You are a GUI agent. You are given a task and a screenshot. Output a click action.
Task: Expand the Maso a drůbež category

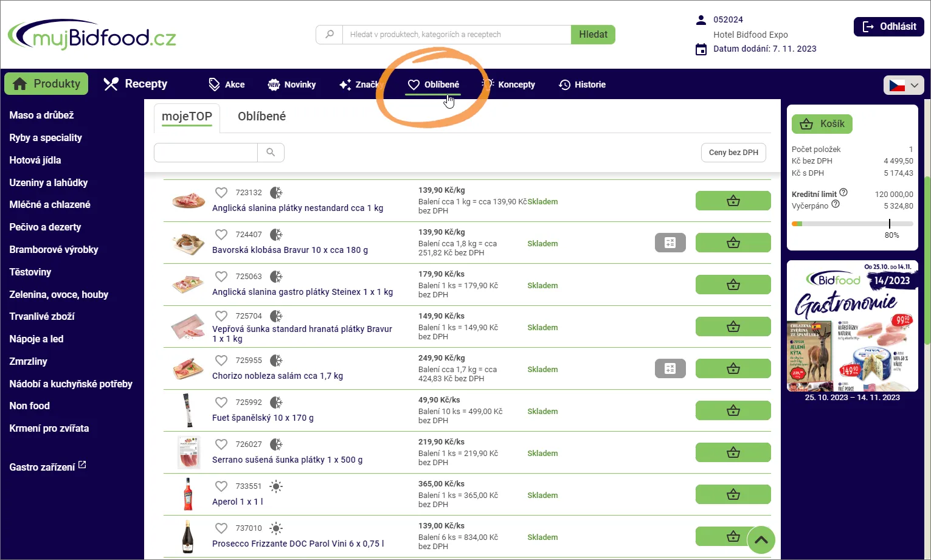[41, 115]
